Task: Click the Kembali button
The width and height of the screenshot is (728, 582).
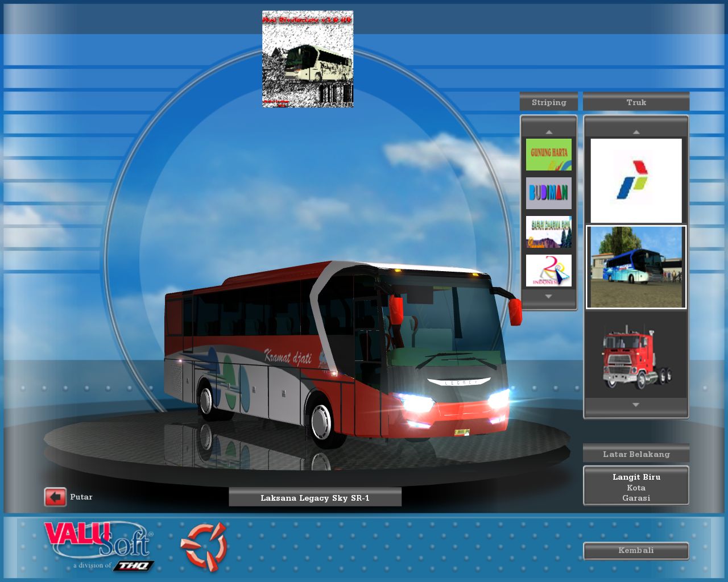Action: (x=636, y=551)
